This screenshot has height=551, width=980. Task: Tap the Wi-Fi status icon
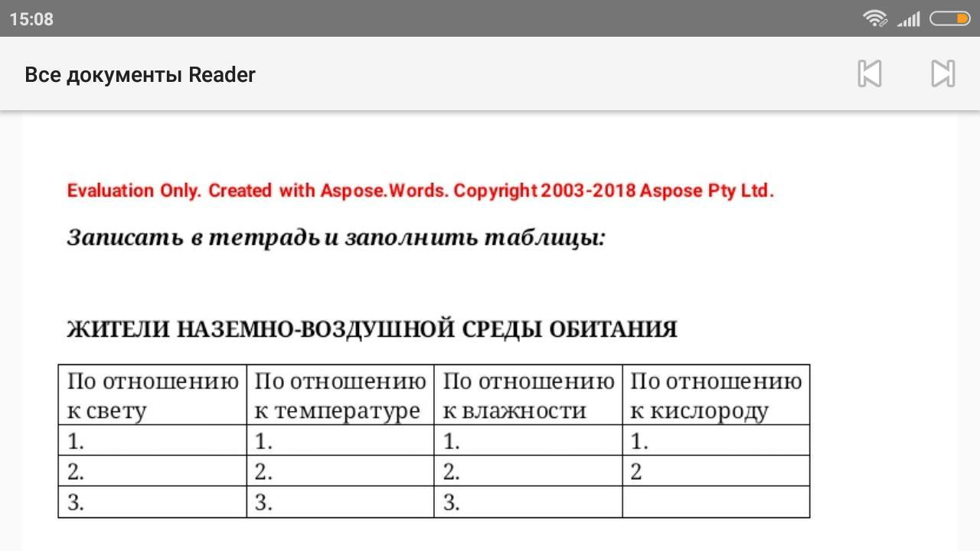(x=874, y=18)
